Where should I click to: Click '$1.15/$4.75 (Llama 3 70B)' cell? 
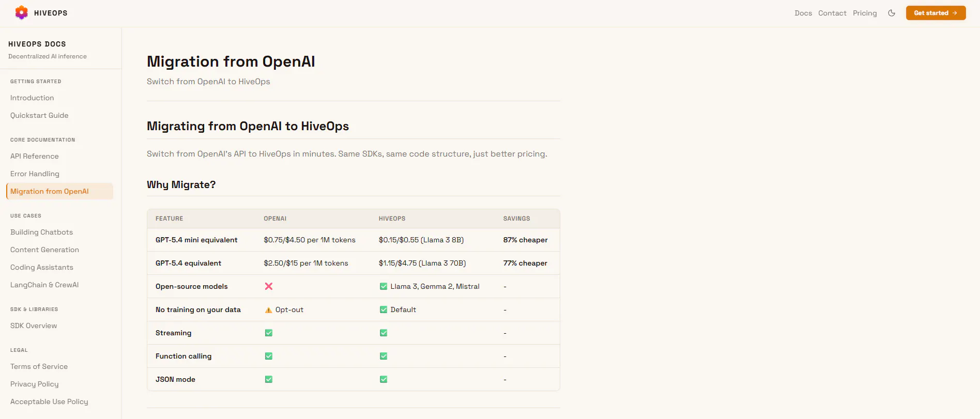422,263
